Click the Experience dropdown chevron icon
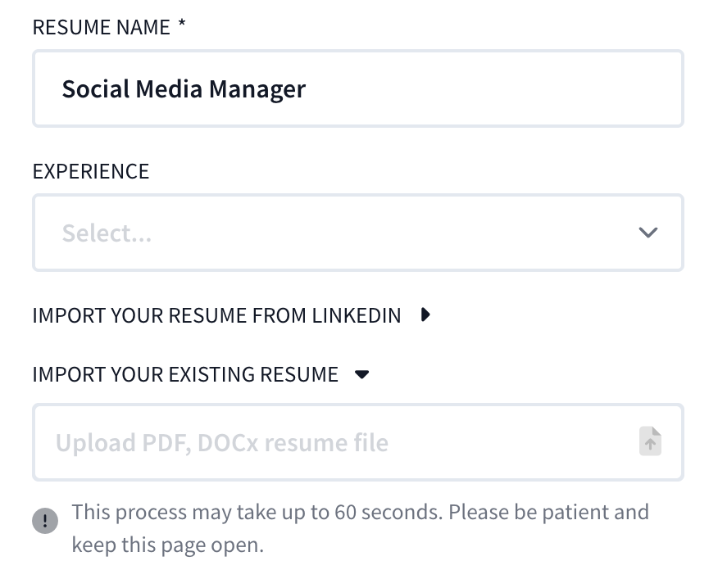Image resolution: width=718 pixels, height=588 pixels. click(x=648, y=233)
